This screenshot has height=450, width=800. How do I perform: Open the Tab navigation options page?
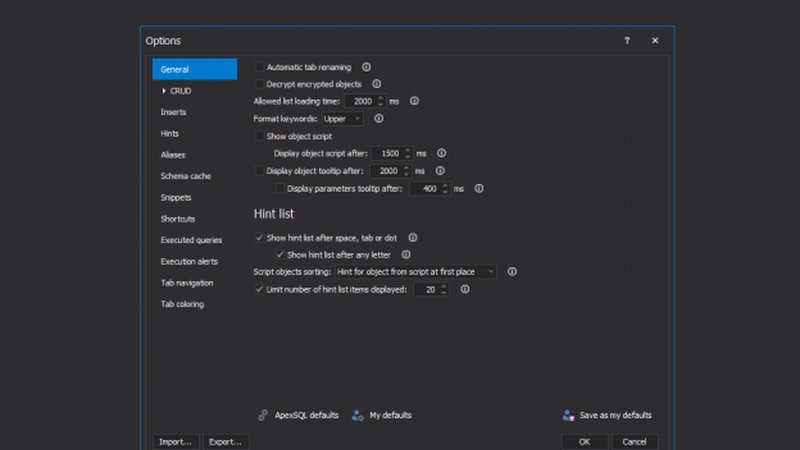[187, 283]
